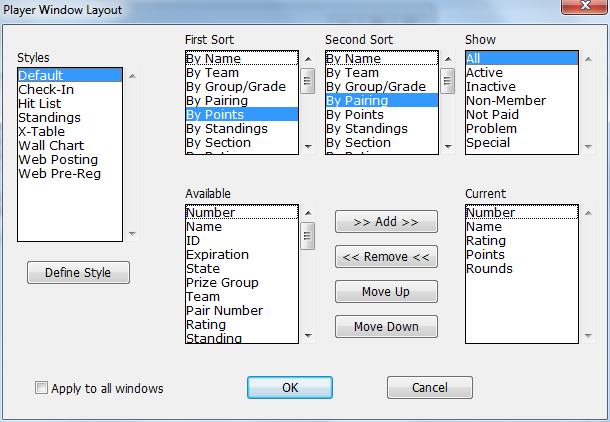Select Rounds in Current list
The height and width of the screenshot is (422, 610).
click(489, 269)
